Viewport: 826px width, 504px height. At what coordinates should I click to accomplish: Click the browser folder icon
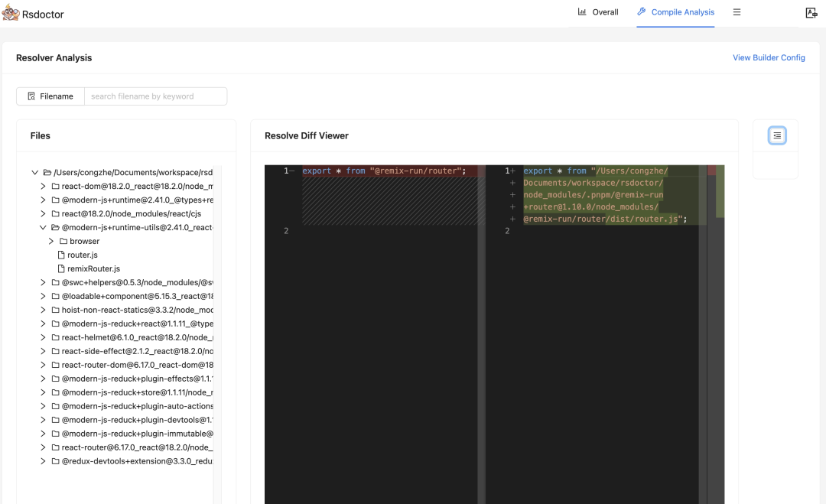[x=63, y=241]
